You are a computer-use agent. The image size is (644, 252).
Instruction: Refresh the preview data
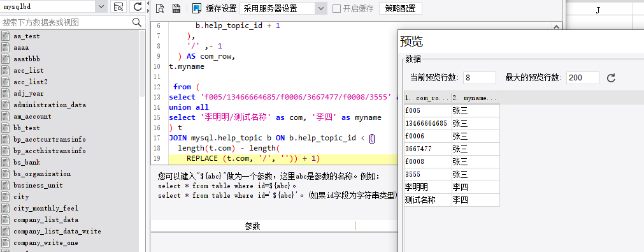(x=611, y=78)
